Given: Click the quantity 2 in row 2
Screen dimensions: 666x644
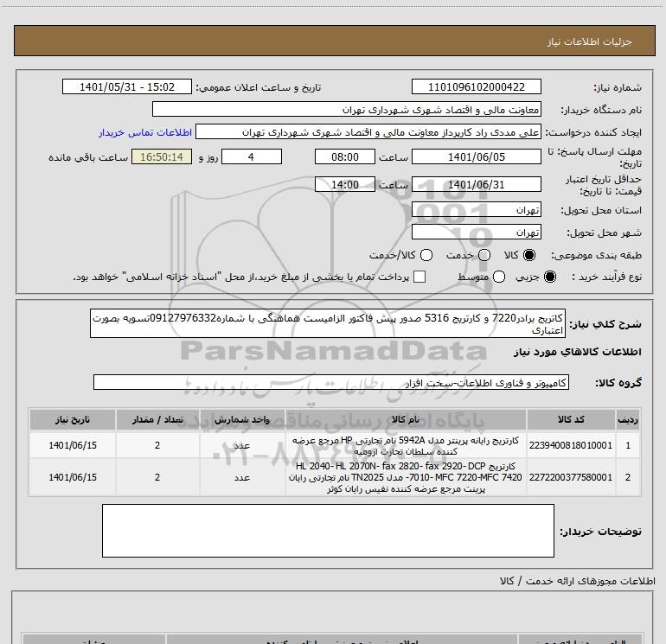Looking at the screenshot, I should [x=157, y=477].
